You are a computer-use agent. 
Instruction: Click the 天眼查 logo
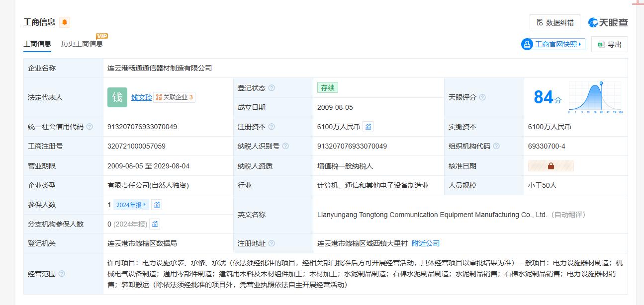(x=608, y=22)
